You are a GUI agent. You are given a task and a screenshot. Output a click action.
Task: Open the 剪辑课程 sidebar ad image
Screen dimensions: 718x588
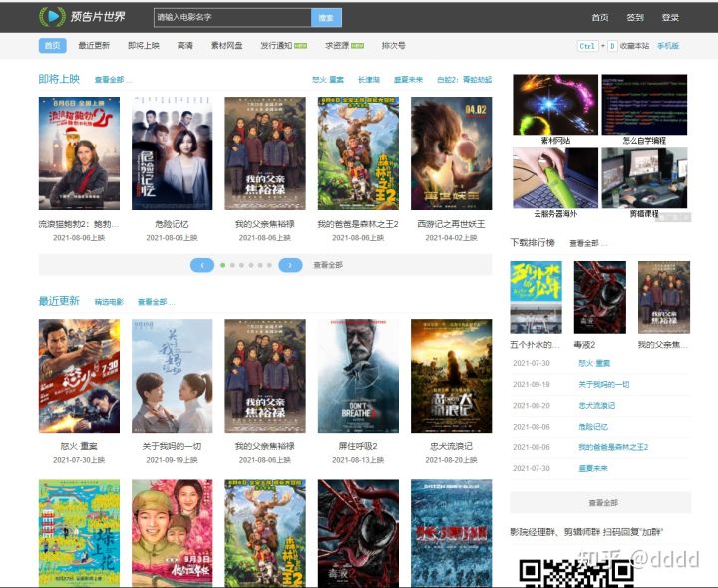click(644, 178)
